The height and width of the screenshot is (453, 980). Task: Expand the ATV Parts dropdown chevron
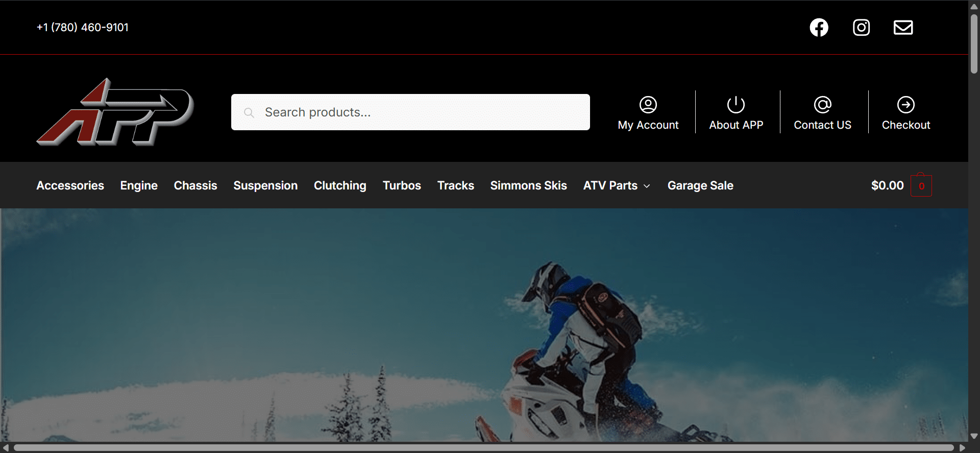(x=647, y=186)
